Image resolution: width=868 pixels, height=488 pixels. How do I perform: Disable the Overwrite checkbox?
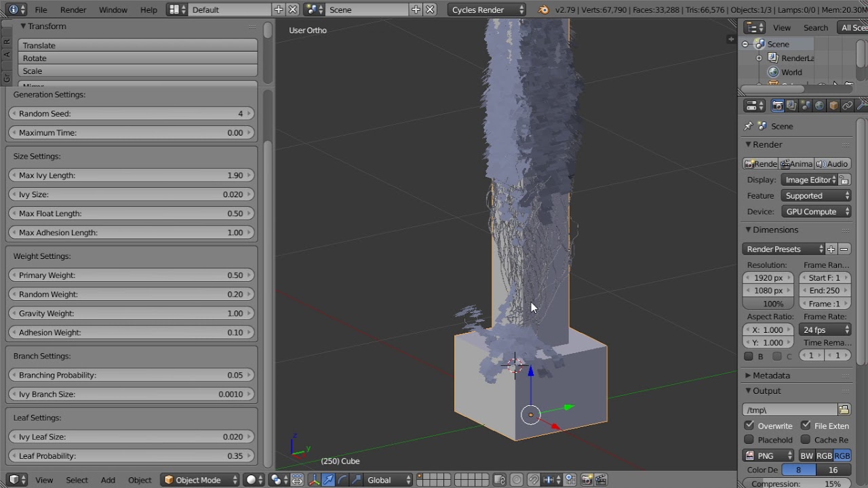pyautogui.click(x=749, y=426)
